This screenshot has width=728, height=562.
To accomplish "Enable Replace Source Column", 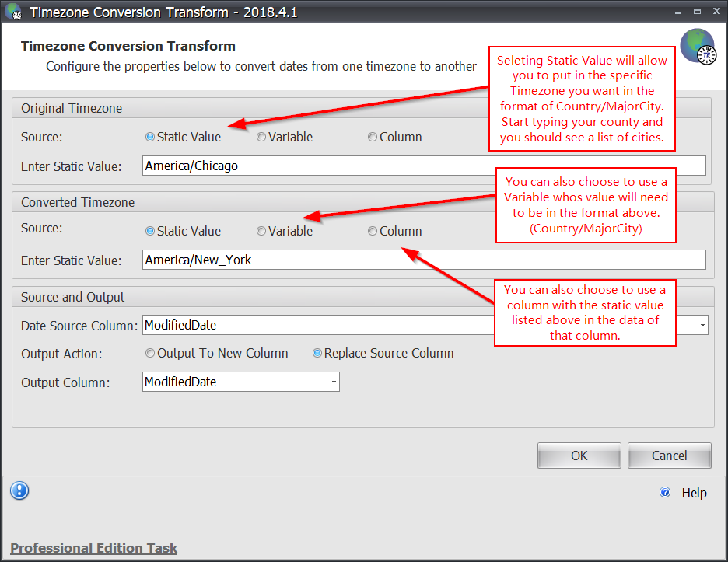I will 317,353.
